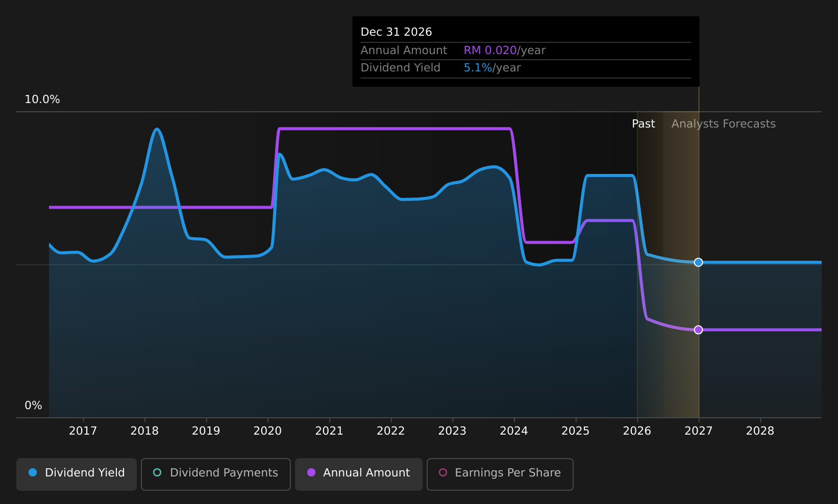The width and height of the screenshot is (838, 504).
Task: Click the 2022 x-axis label
Action: pyautogui.click(x=391, y=431)
